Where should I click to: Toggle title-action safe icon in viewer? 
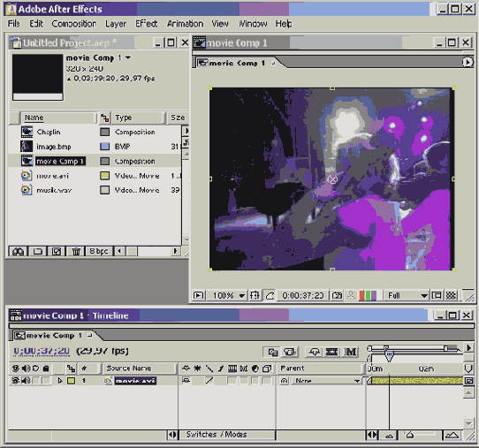[x=255, y=296]
